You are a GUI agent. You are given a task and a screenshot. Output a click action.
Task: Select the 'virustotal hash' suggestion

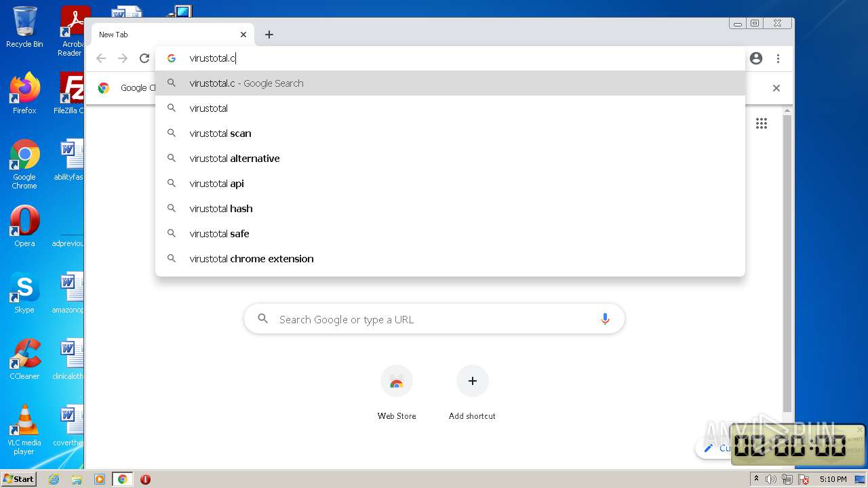pyautogui.click(x=450, y=209)
